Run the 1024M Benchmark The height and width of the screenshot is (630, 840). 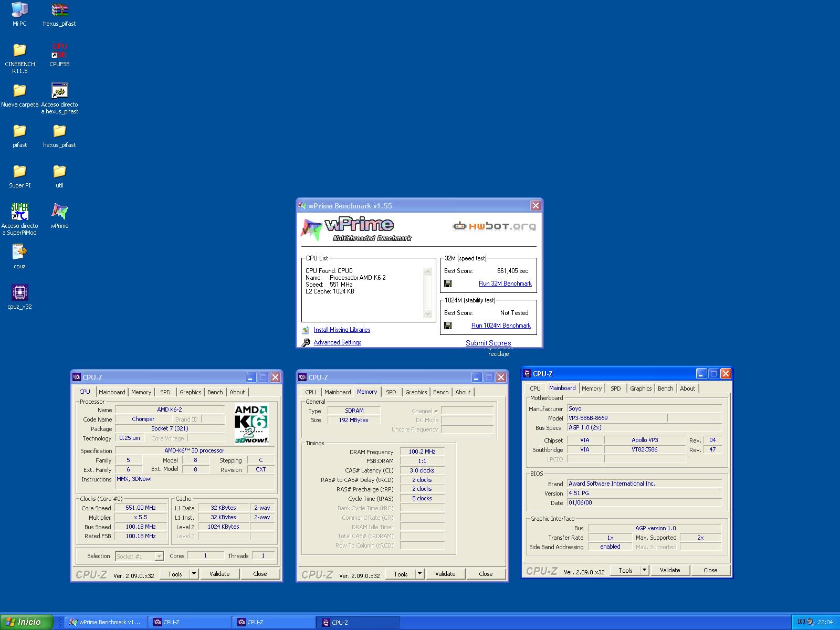coord(501,325)
